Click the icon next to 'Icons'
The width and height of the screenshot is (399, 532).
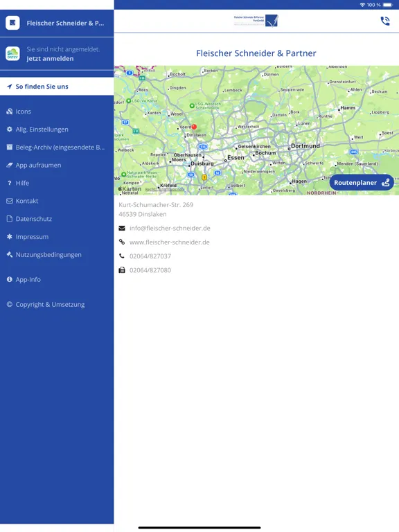[10, 112]
